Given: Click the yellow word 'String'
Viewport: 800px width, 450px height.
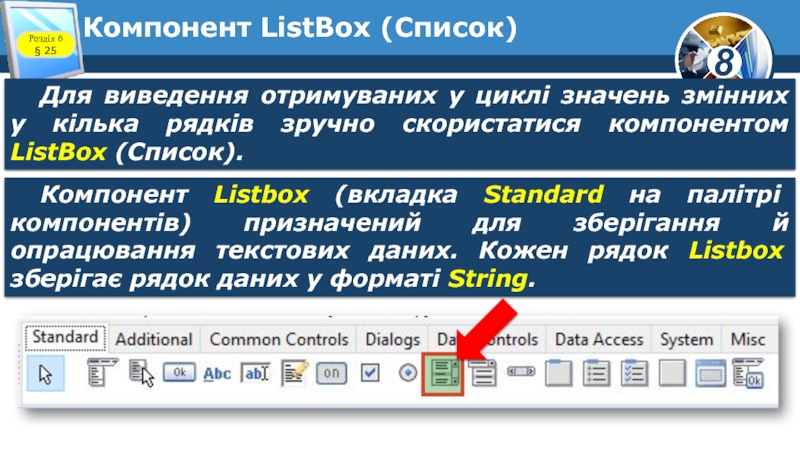Looking at the screenshot, I should (x=487, y=279).
